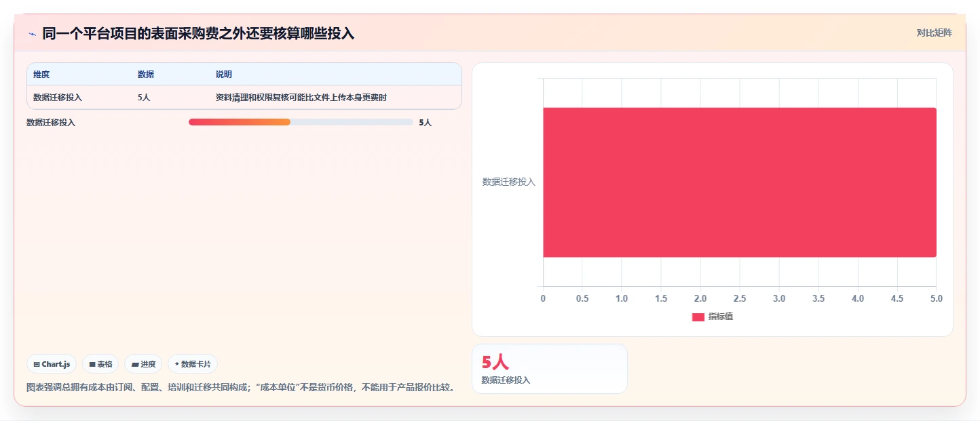Click the page title about 表面采购费

(198, 33)
